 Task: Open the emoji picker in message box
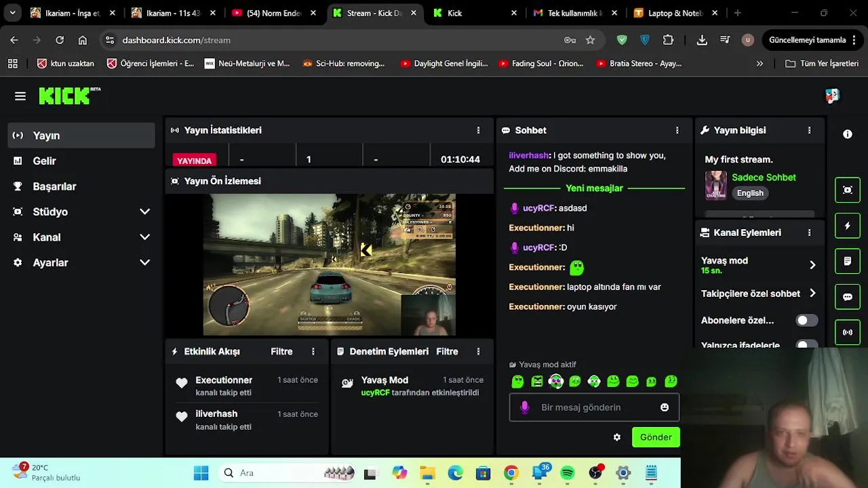click(x=665, y=407)
